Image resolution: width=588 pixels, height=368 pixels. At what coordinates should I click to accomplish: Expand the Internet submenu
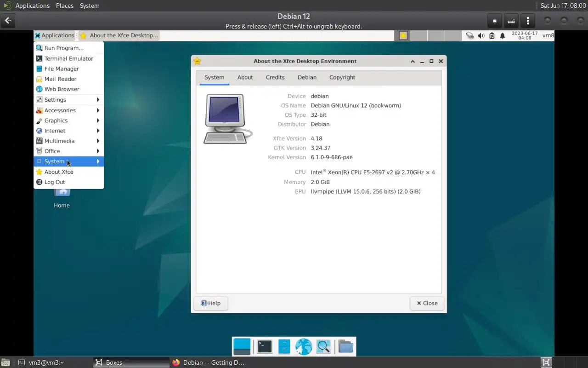[x=69, y=131]
